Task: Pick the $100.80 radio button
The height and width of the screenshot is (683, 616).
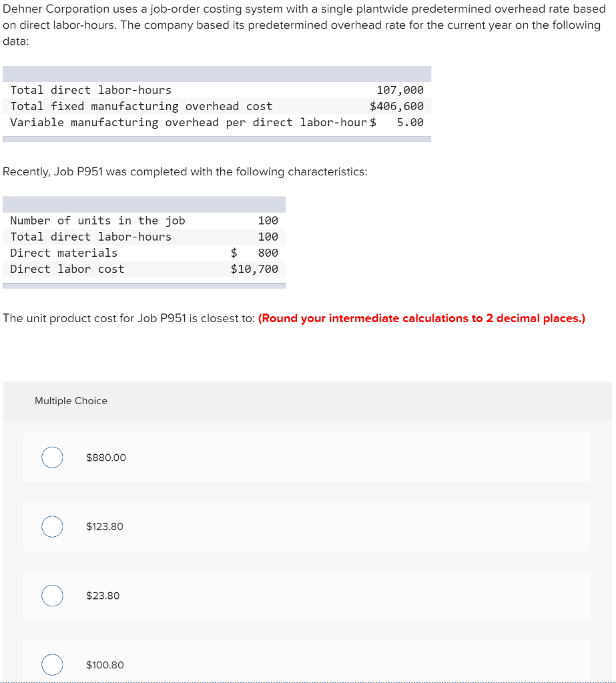Action: tap(52, 665)
